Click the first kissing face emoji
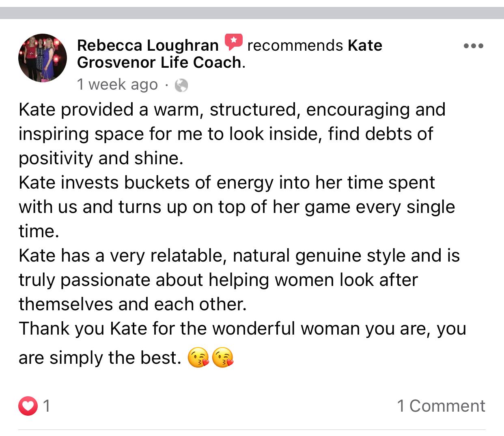 pyautogui.click(x=198, y=358)
